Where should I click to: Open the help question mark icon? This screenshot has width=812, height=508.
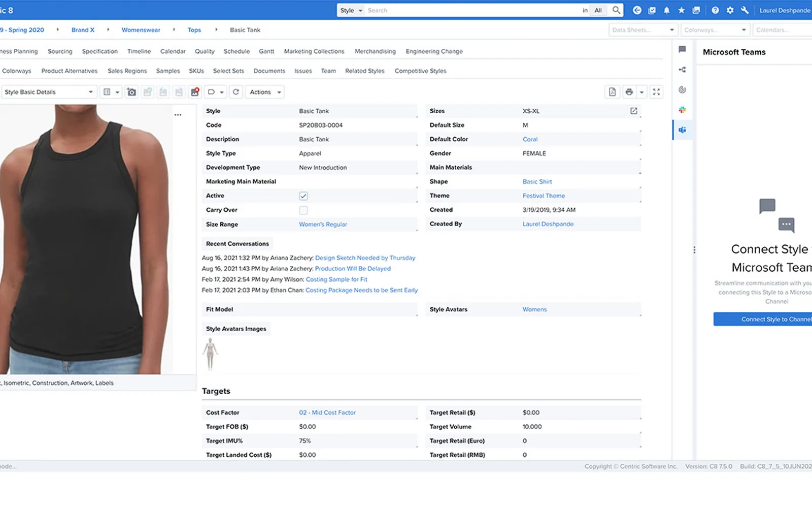click(x=715, y=10)
